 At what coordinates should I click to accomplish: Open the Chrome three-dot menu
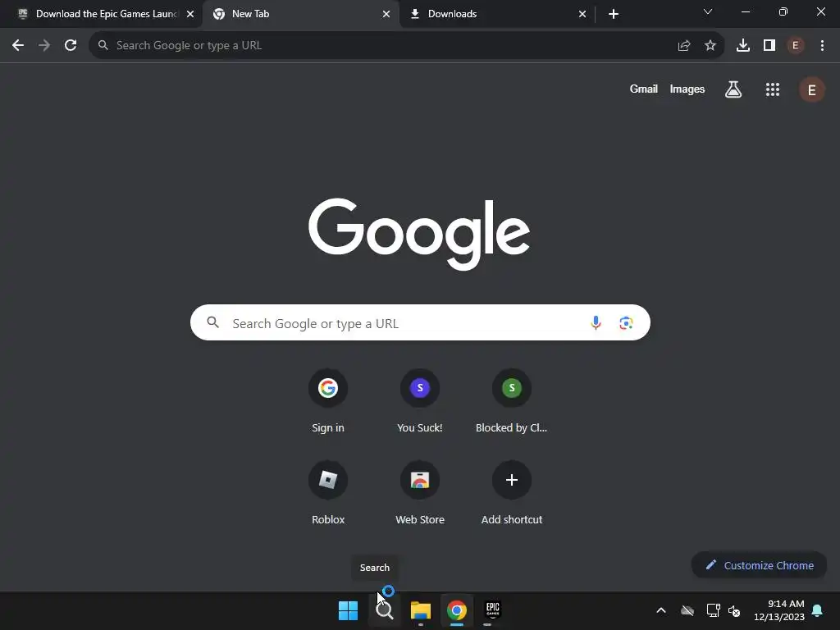(x=822, y=46)
